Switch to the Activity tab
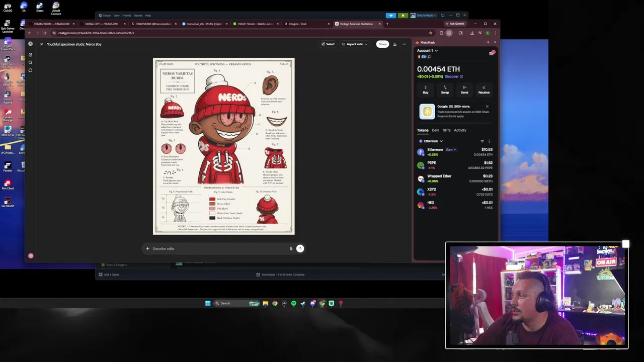The height and width of the screenshot is (362, 644). pyautogui.click(x=460, y=130)
